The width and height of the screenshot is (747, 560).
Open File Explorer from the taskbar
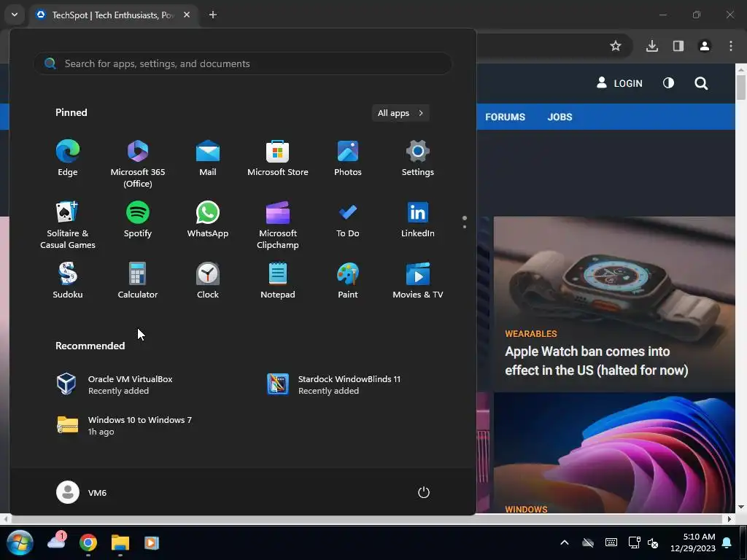(120, 542)
